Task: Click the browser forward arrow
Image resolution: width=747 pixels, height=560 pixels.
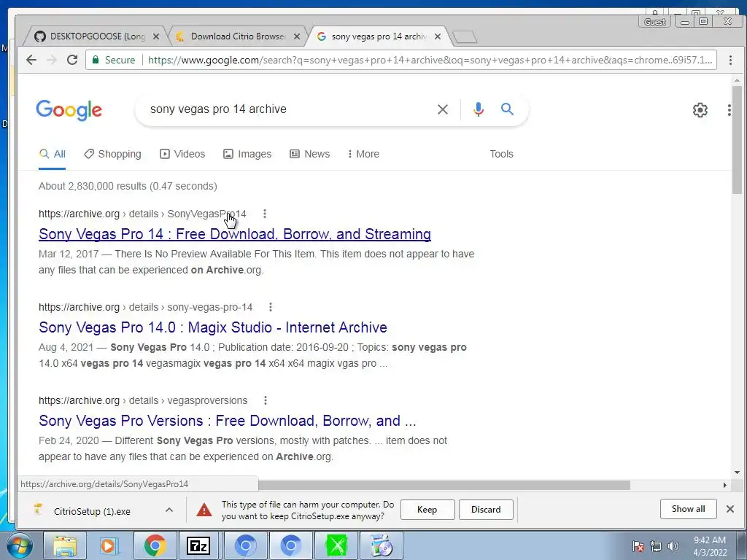Action: (x=52, y=60)
